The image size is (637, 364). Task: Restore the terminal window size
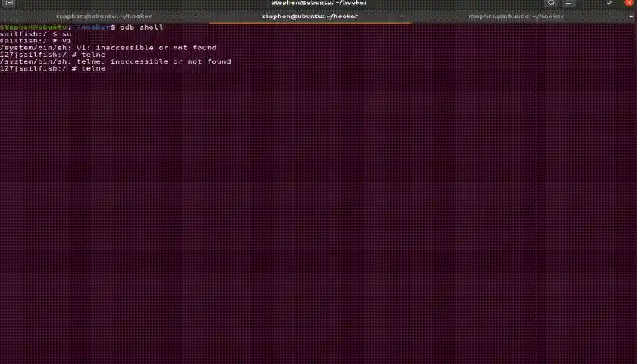pyautogui.click(x=610, y=3)
